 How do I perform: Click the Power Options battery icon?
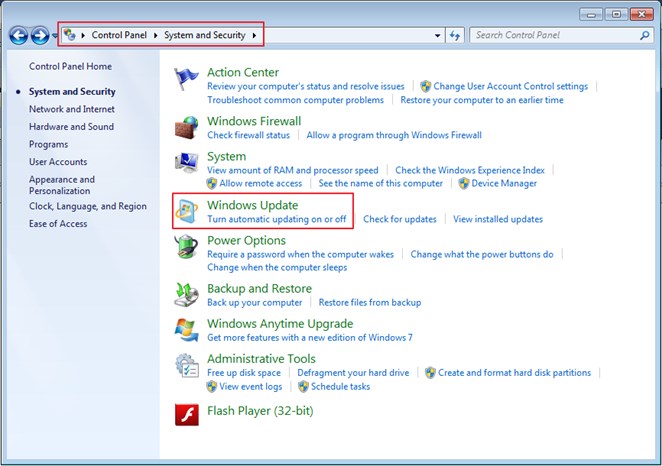pyautogui.click(x=186, y=247)
